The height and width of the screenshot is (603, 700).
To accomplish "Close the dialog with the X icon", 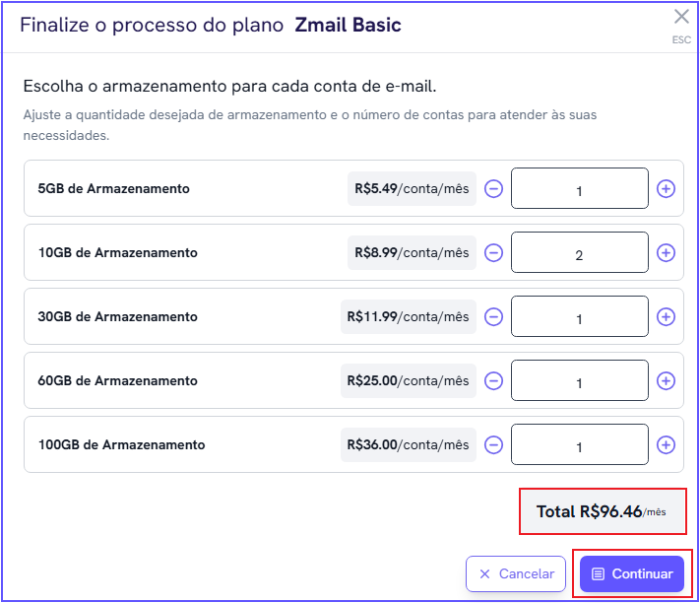I will (681, 17).
